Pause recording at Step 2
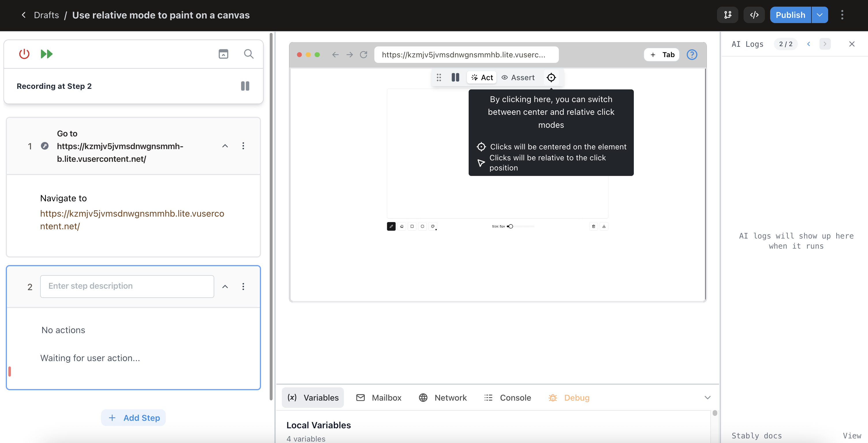 245,86
